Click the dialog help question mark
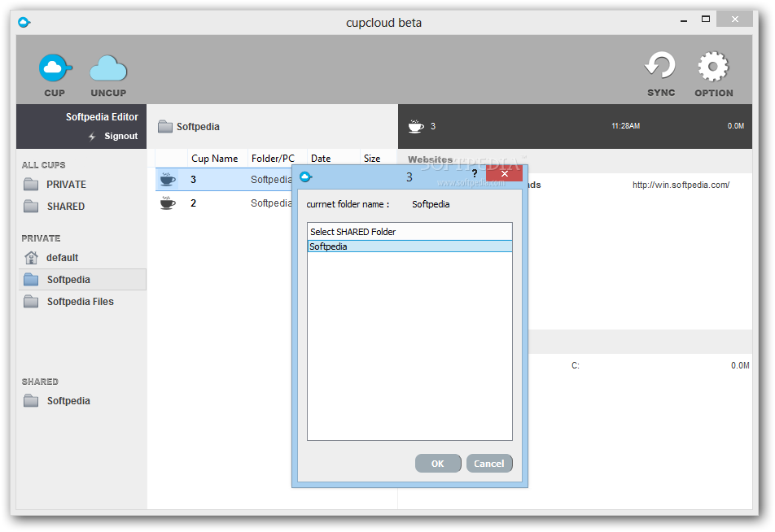Viewport: 775px width, 532px height. 475,173
